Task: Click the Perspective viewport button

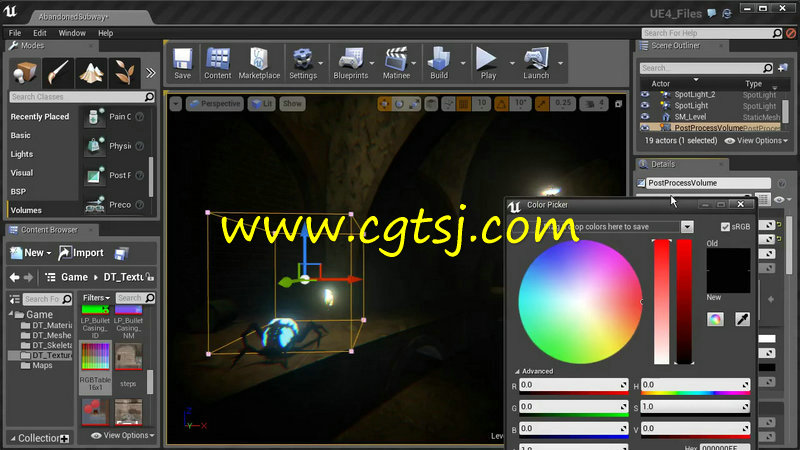Action: click(x=215, y=104)
